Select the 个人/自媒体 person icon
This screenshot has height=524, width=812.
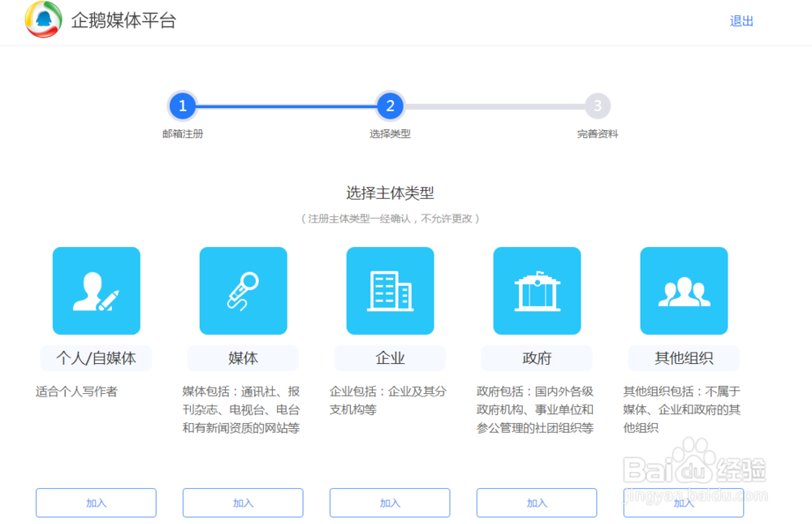pos(95,291)
